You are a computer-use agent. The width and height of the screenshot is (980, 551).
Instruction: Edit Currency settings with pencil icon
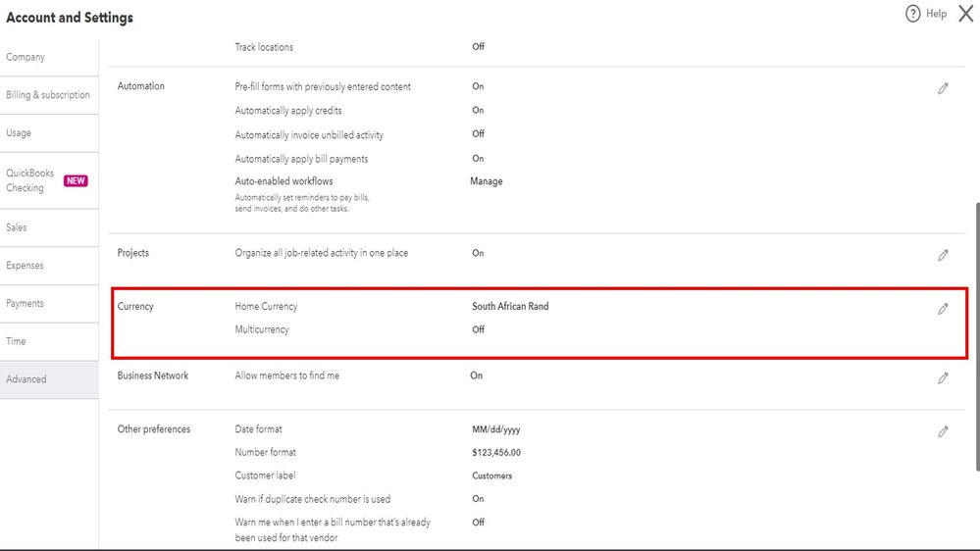coord(943,308)
